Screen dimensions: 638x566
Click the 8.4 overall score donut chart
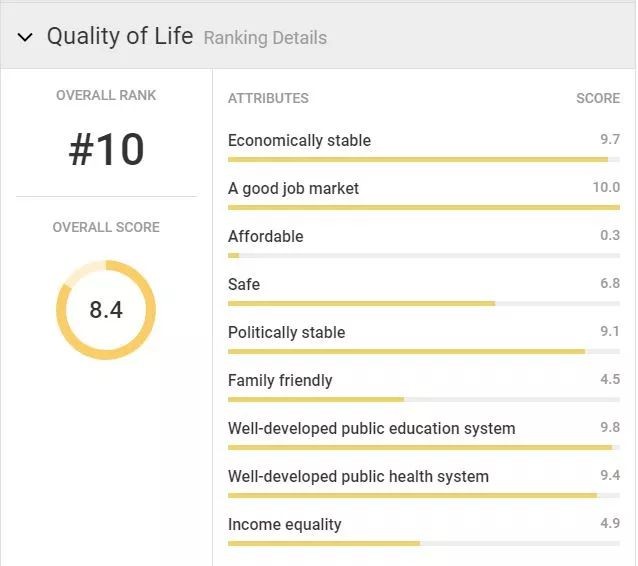click(x=106, y=310)
